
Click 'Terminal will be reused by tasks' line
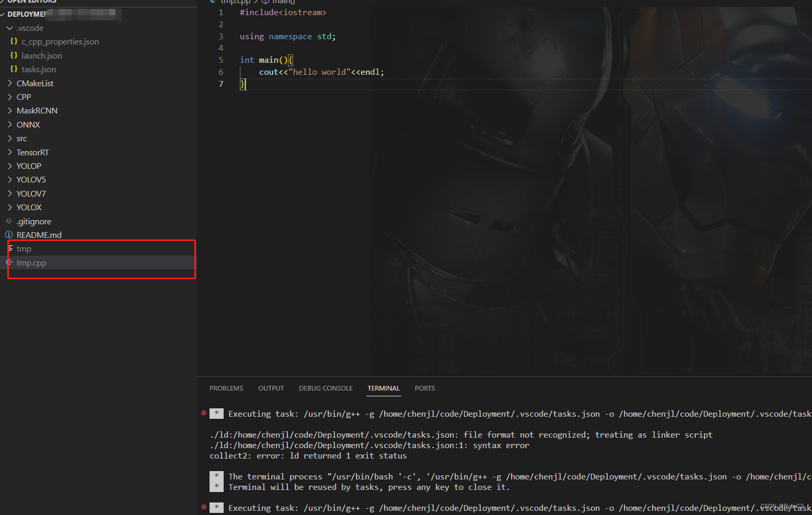point(369,487)
